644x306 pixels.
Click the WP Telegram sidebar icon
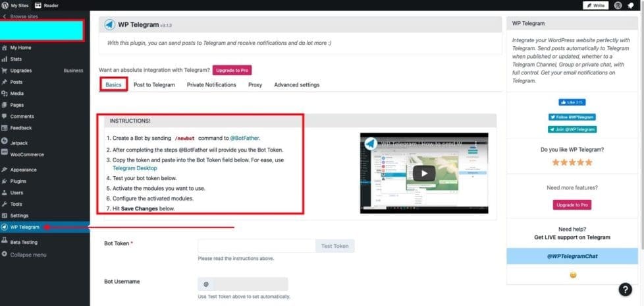tap(5, 228)
